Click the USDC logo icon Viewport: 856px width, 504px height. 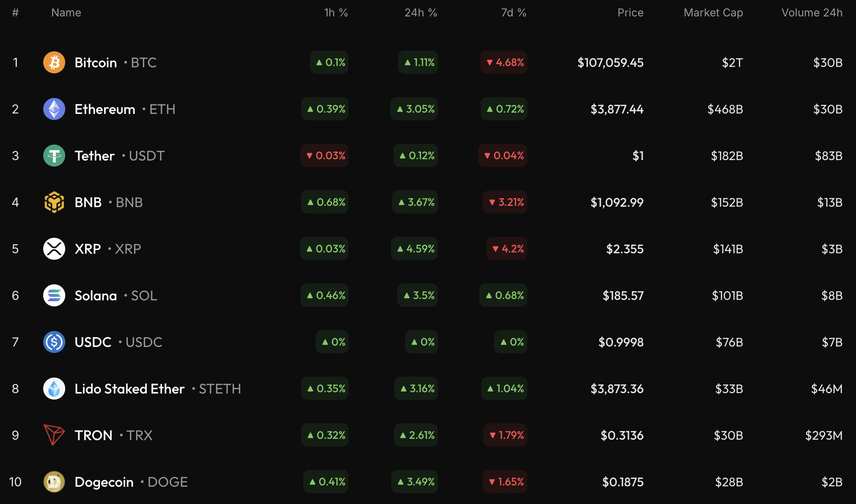click(54, 342)
